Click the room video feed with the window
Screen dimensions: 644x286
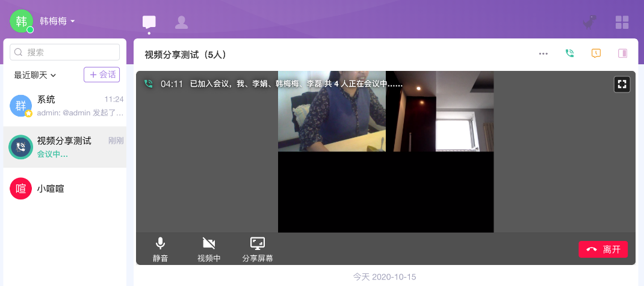coord(440,111)
